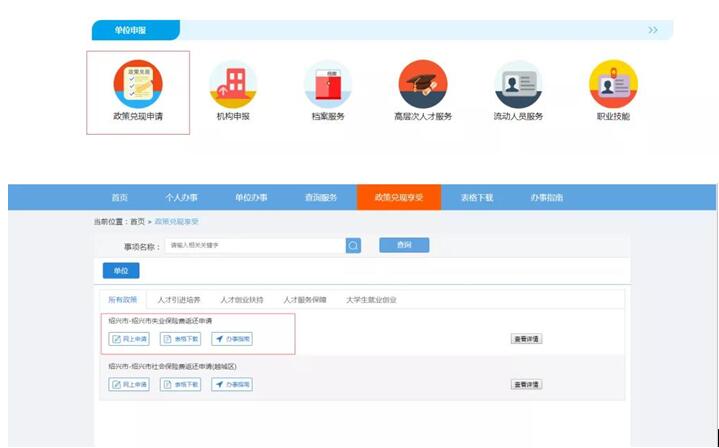Open the 政策兑现申请 icon
Viewport: 719px width, 448px height.
[138, 84]
